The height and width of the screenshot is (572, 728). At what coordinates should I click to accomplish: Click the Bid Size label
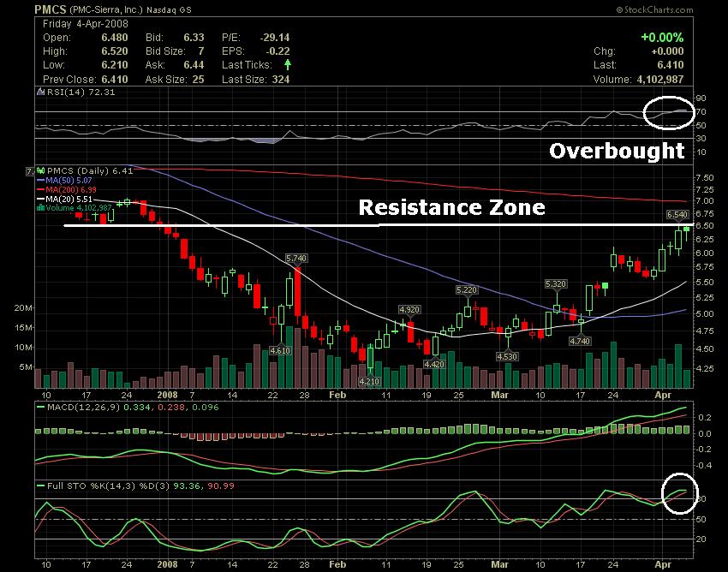(165, 51)
